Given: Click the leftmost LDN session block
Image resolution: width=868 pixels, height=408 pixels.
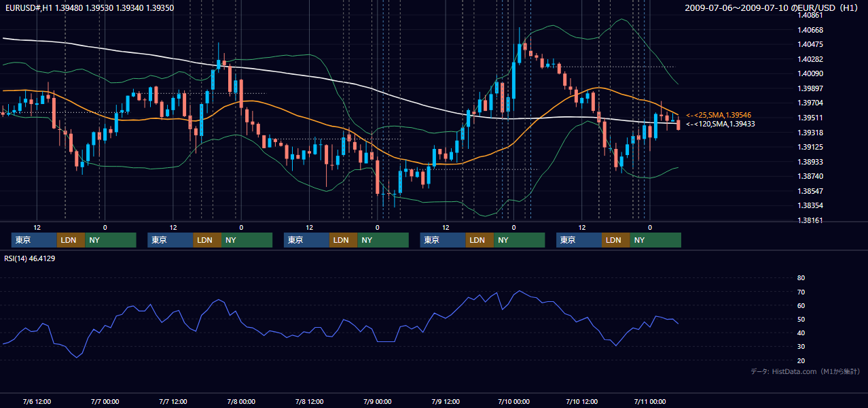Looking at the screenshot, I should point(71,240).
